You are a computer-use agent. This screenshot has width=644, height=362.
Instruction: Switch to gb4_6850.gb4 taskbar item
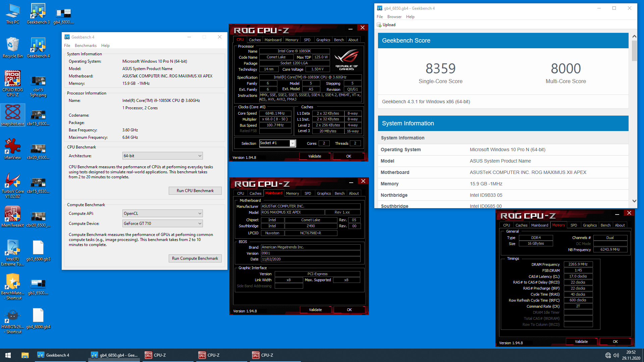tap(114, 355)
